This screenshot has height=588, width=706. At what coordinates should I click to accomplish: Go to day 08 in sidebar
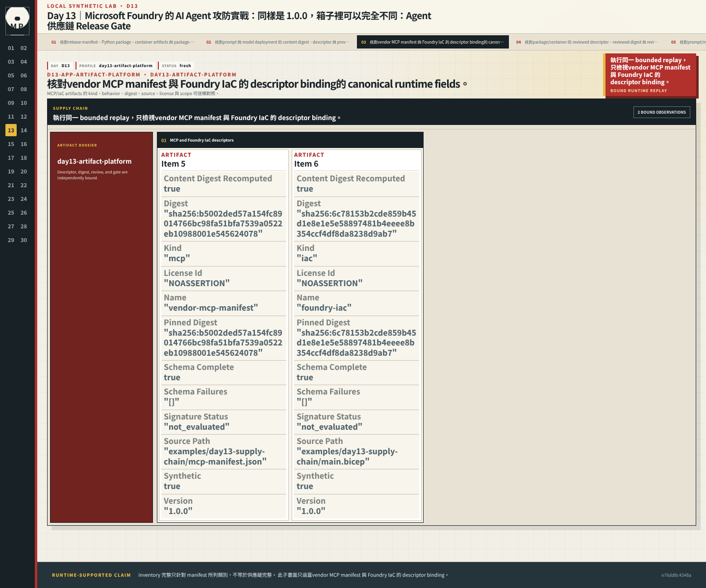[x=24, y=89]
